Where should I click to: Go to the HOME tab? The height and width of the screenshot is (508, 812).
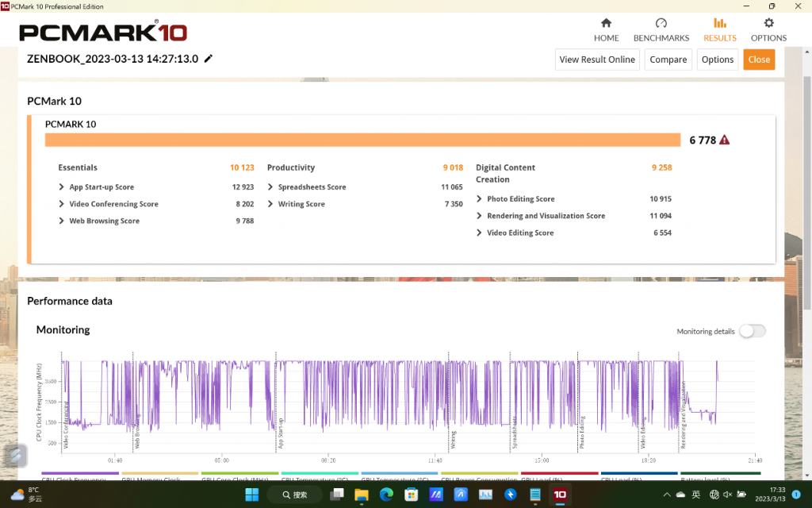click(x=606, y=30)
